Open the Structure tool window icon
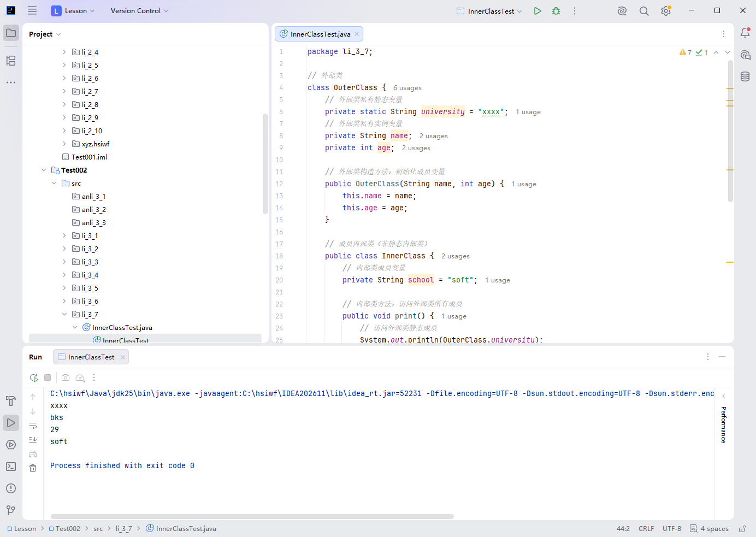This screenshot has height=537, width=756. [x=11, y=61]
